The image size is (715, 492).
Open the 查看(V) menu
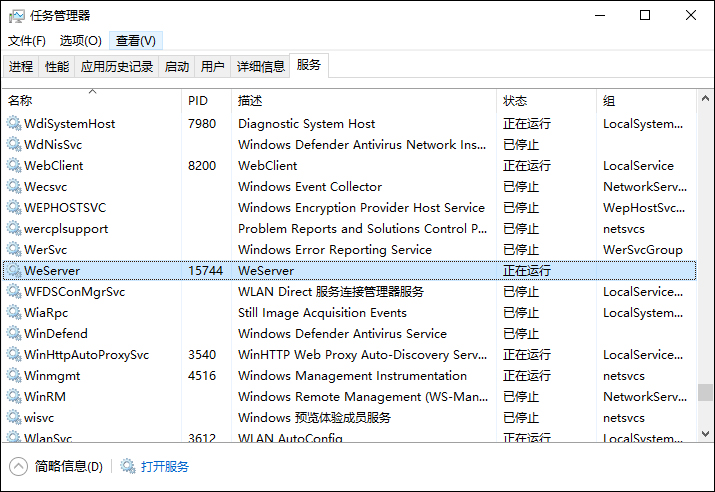click(x=135, y=41)
